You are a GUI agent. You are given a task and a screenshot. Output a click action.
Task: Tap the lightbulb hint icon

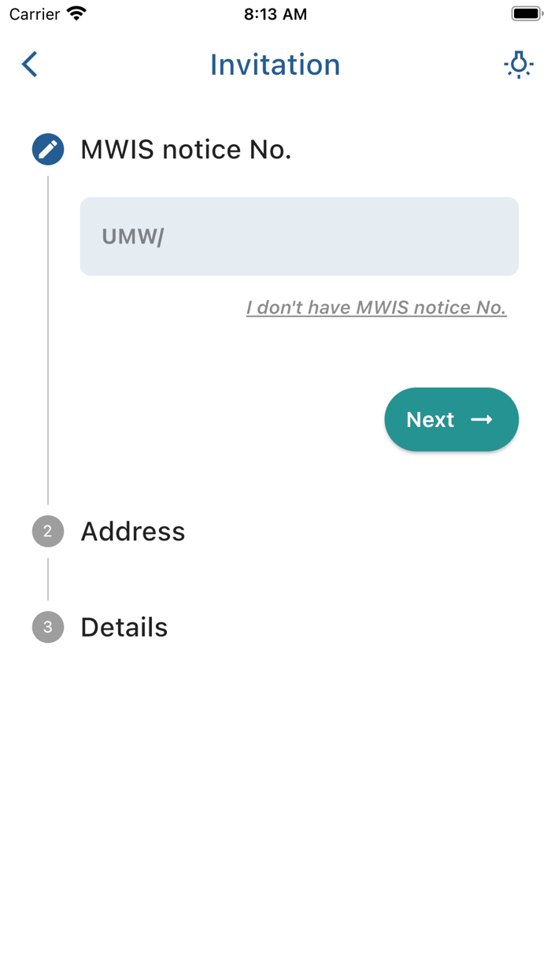pyautogui.click(x=519, y=65)
